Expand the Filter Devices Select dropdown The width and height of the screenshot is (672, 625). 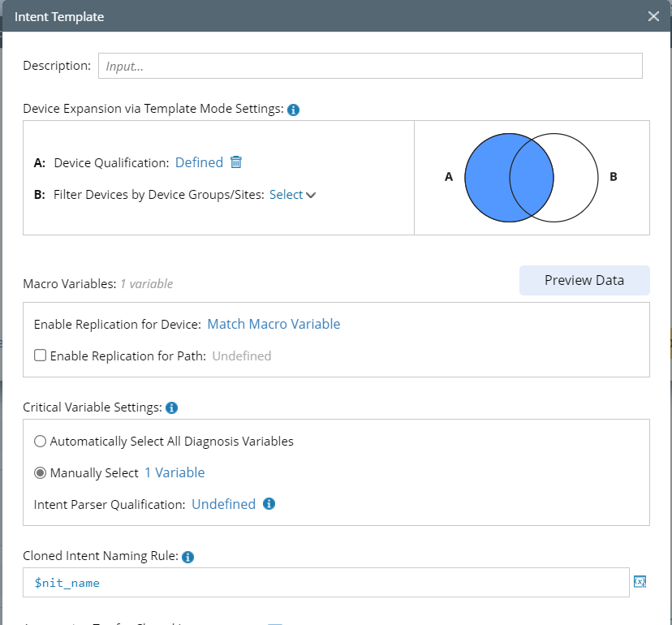pos(292,195)
